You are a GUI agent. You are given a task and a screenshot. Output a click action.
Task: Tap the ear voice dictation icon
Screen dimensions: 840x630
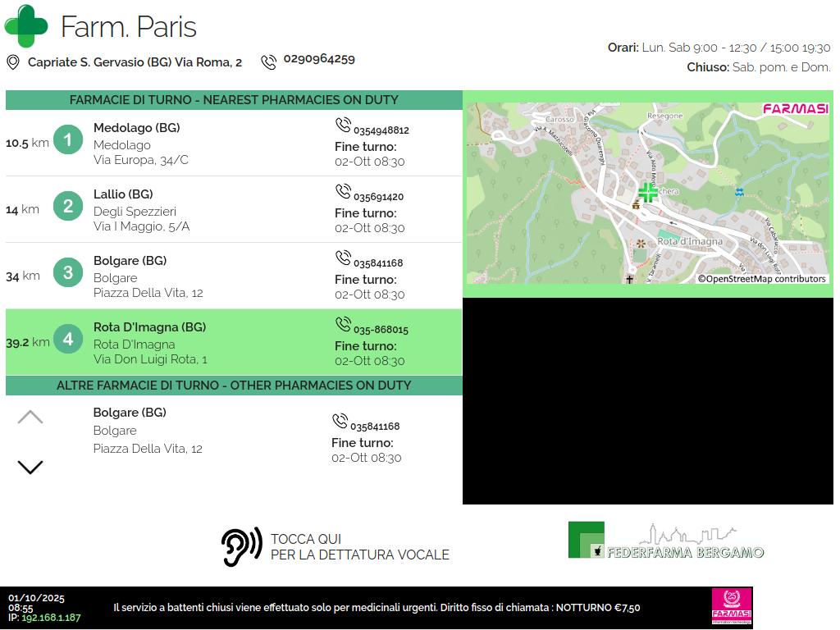pos(241,546)
